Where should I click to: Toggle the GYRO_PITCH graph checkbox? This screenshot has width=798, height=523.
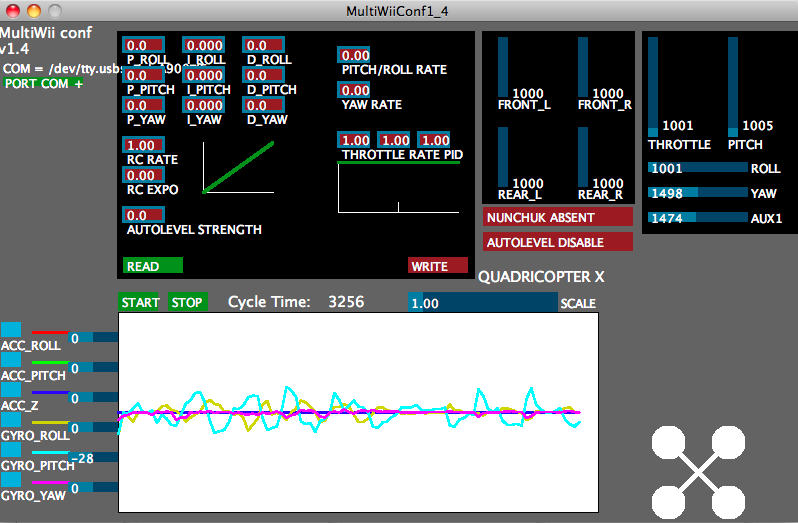point(11,450)
